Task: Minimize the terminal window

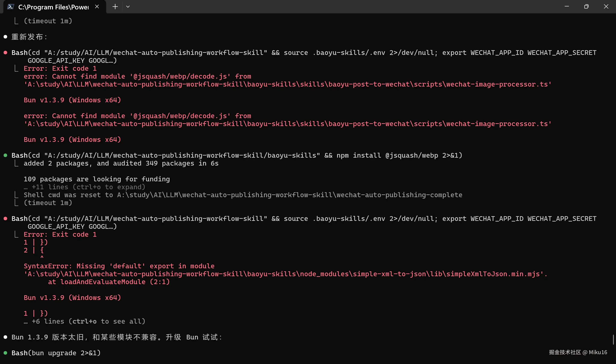Action: 567,7
